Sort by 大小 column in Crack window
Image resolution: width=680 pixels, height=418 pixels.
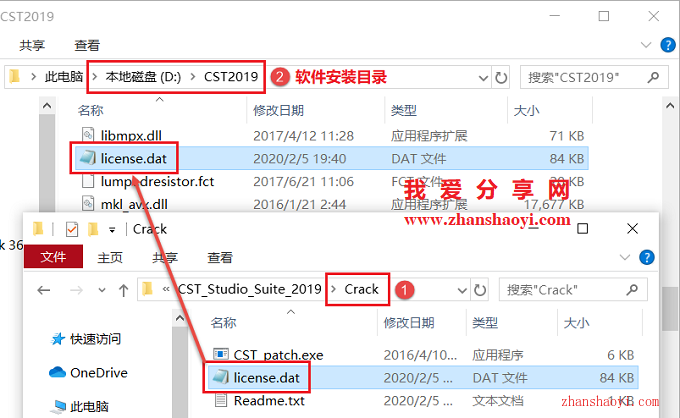click(576, 323)
